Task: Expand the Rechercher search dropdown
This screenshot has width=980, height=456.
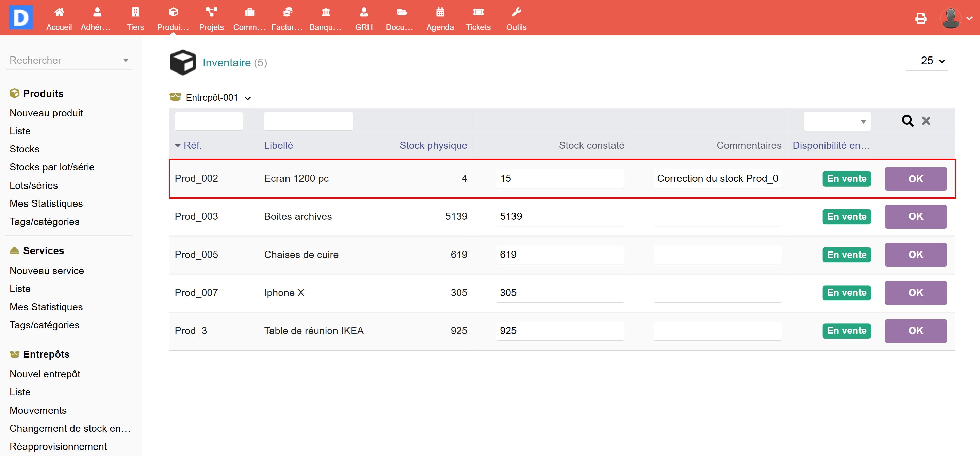Action: tap(69, 60)
